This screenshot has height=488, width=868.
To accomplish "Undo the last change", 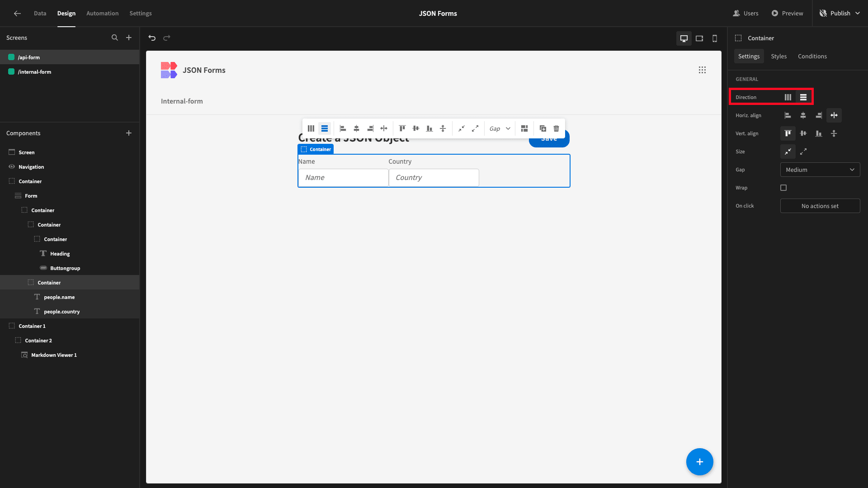I will [x=152, y=38].
